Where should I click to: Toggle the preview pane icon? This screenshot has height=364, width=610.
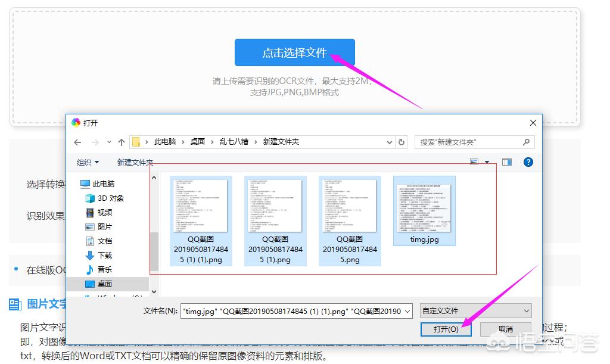pyautogui.click(x=507, y=162)
